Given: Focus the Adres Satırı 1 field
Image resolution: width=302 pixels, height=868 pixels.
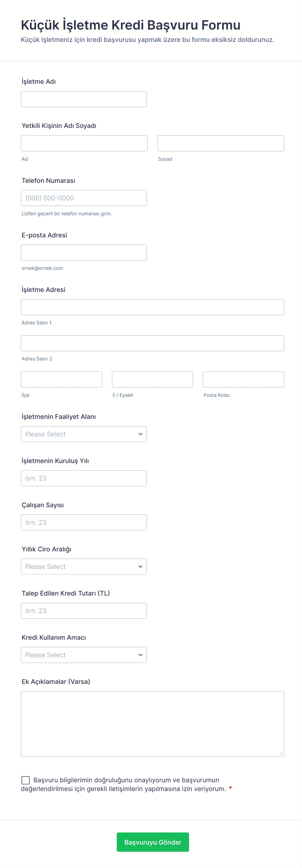Looking at the screenshot, I should [x=152, y=307].
